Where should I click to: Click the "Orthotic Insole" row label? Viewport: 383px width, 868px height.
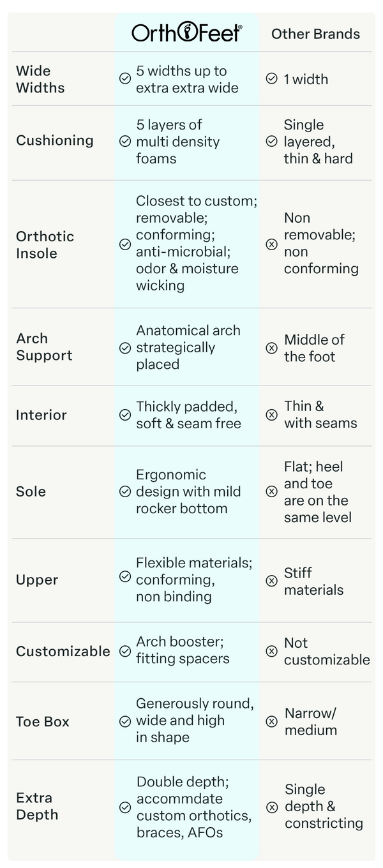pyautogui.click(x=45, y=244)
